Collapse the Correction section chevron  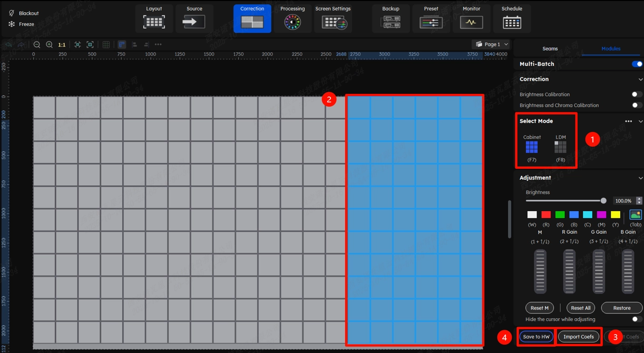(x=640, y=80)
